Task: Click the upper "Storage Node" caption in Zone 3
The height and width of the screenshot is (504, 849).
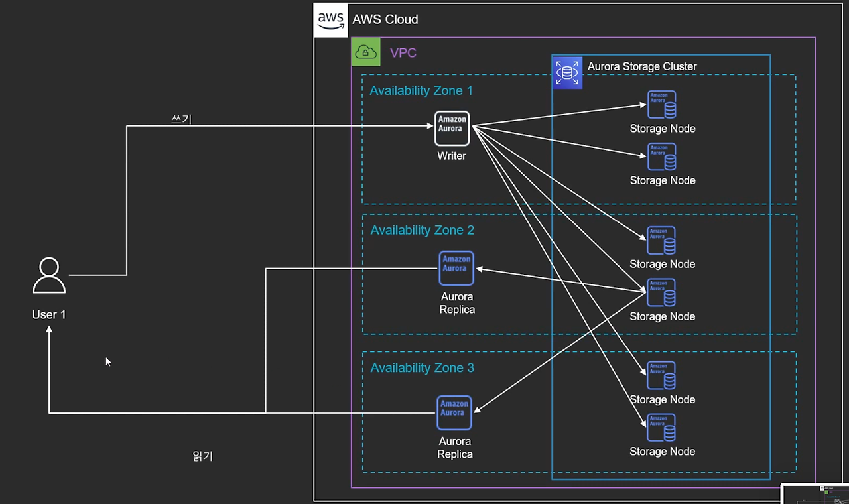Action: pyautogui.click(x=663, y=399)
